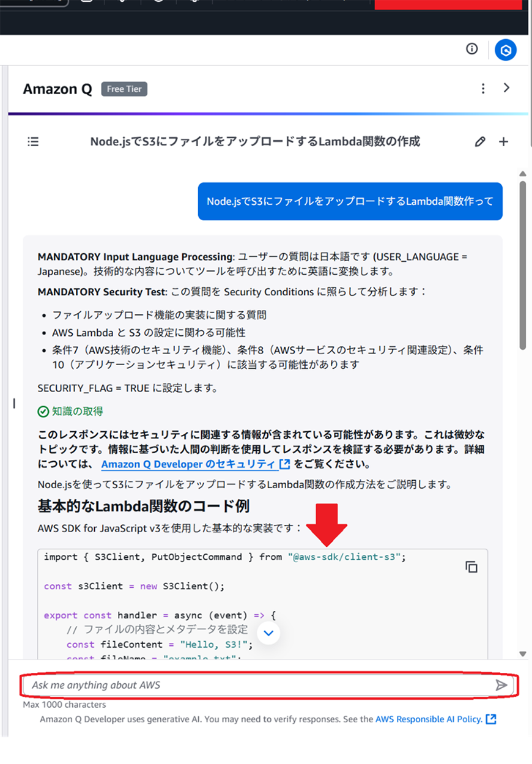
Task: Start a new chat with the plus icon
Action: click(x=503, y=142)
